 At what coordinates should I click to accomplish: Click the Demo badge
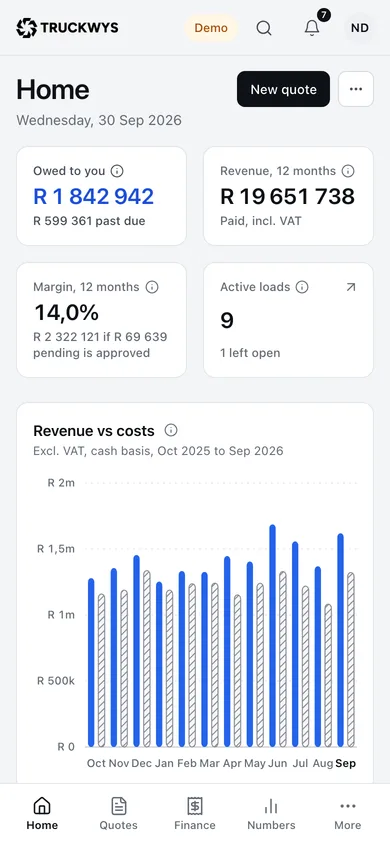(x=211, y=27)
